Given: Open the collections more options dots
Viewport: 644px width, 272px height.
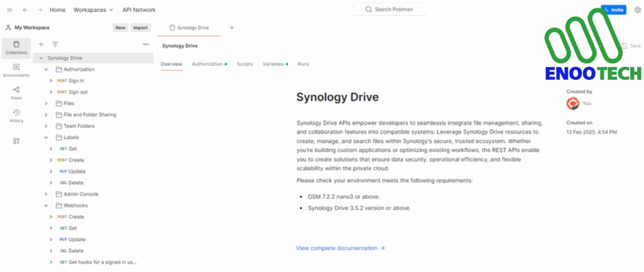Looking at the screenshot, I should (x=146, y=44).
